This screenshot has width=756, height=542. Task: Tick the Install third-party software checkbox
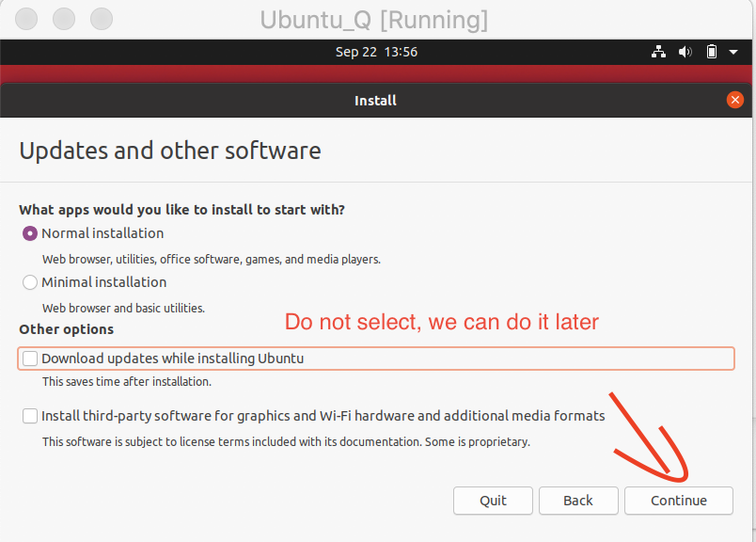pyautogui.click(x=30, y=416)
